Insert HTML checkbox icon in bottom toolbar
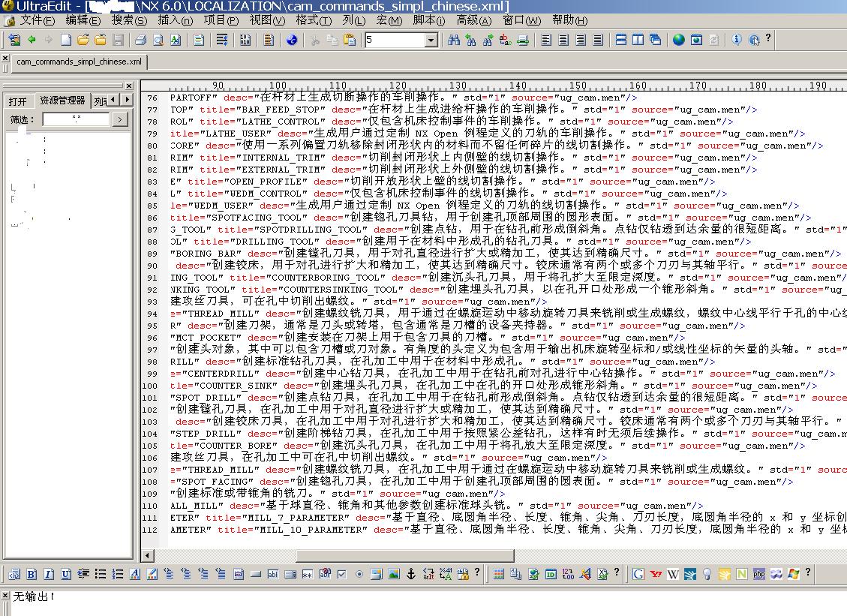This screenshot has height=616, width=847. (342, 574)
